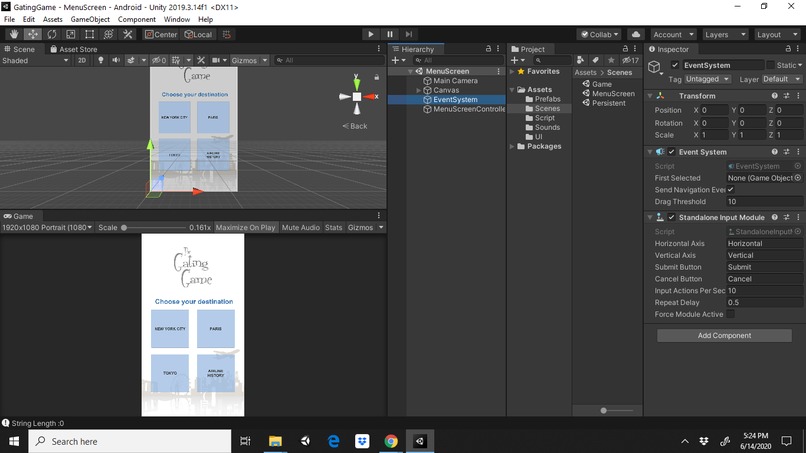Open Account dropdown
Image resolution: width=806 pixels, height=453 pixels.
(x=673, y=34)
